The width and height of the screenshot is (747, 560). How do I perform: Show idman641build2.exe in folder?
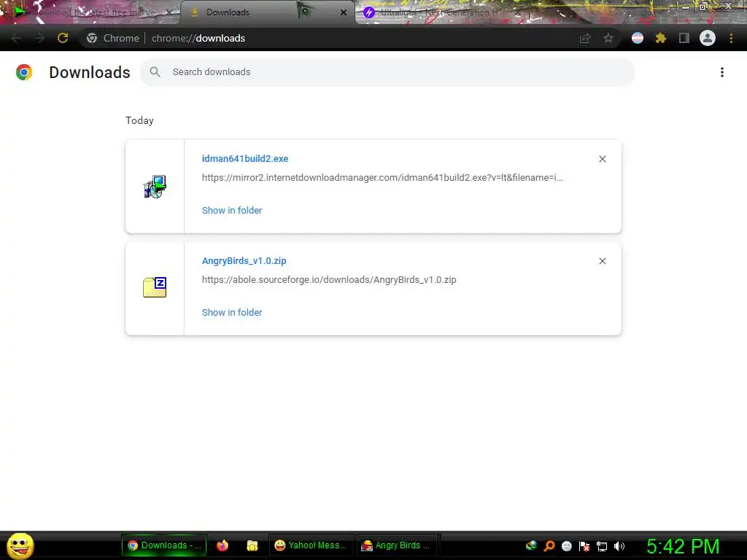pos(232,210)
